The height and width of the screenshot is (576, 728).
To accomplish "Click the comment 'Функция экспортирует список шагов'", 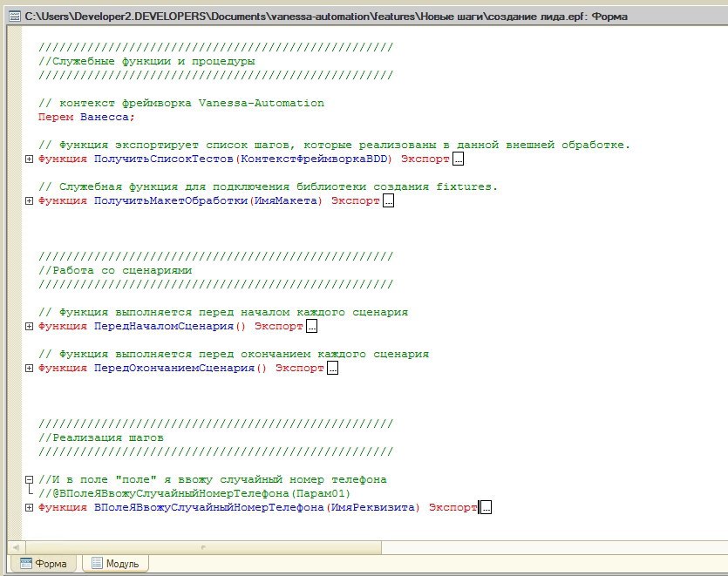I will click(x=334, y=145).
